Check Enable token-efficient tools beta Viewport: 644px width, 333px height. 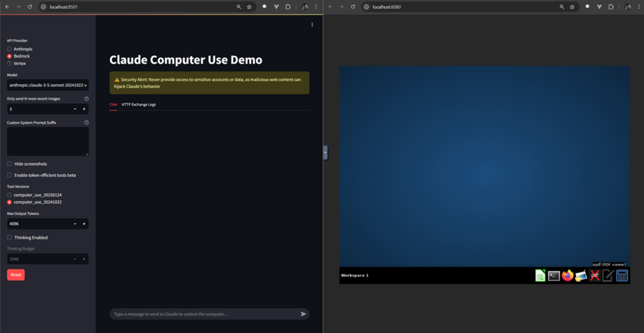pos(9,175)
